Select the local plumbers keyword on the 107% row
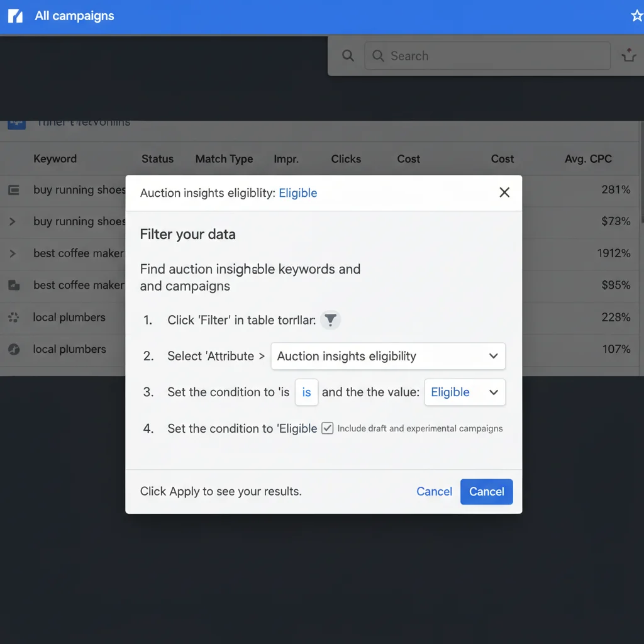 [69, 349]
